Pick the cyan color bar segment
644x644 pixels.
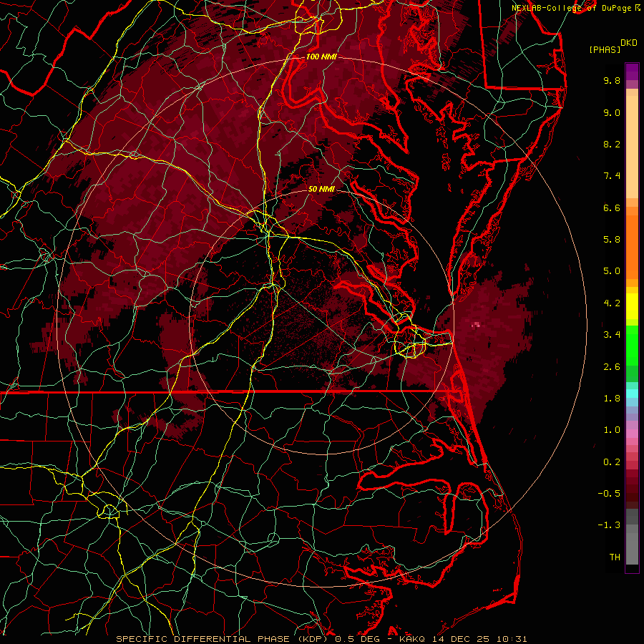tap(632, 394)
